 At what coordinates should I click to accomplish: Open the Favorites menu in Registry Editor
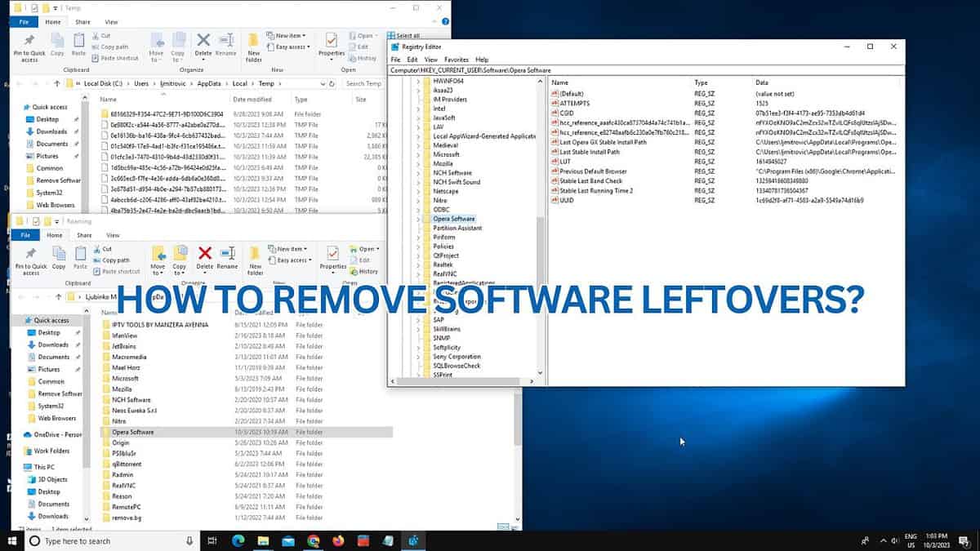(x=455, y=59)
